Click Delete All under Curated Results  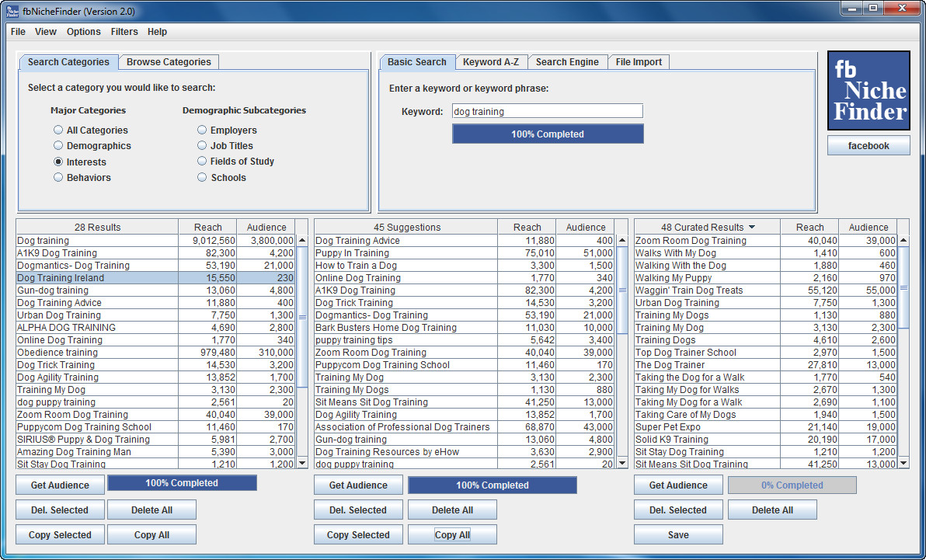tap(772, 510)
